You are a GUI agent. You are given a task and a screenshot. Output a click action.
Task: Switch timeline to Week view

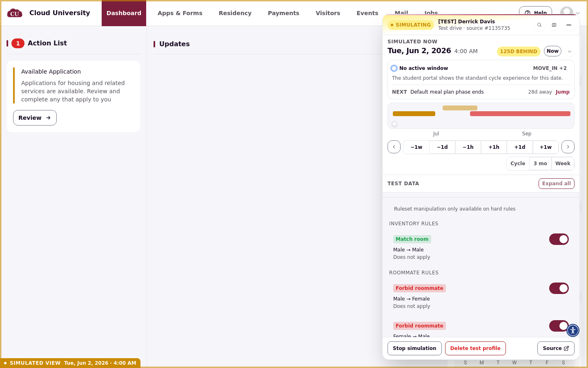563,164
